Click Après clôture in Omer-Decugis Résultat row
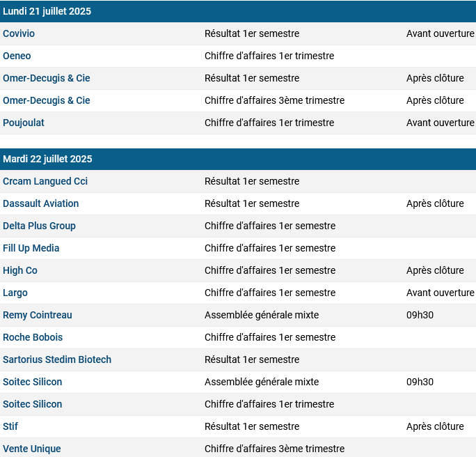The width and height of the screenshot is (476, 457). click(435, 78)
